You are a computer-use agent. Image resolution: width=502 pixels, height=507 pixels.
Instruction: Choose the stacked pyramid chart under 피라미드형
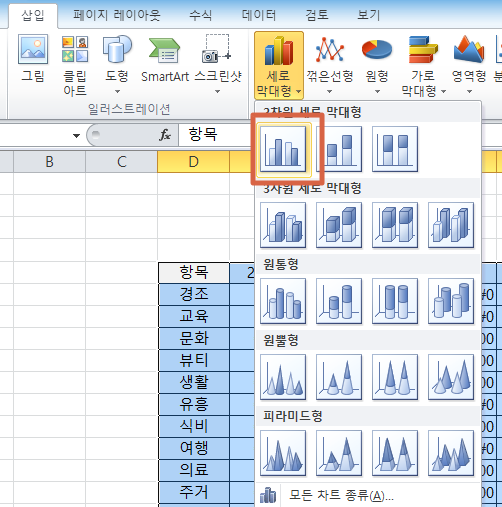[339, 453]
